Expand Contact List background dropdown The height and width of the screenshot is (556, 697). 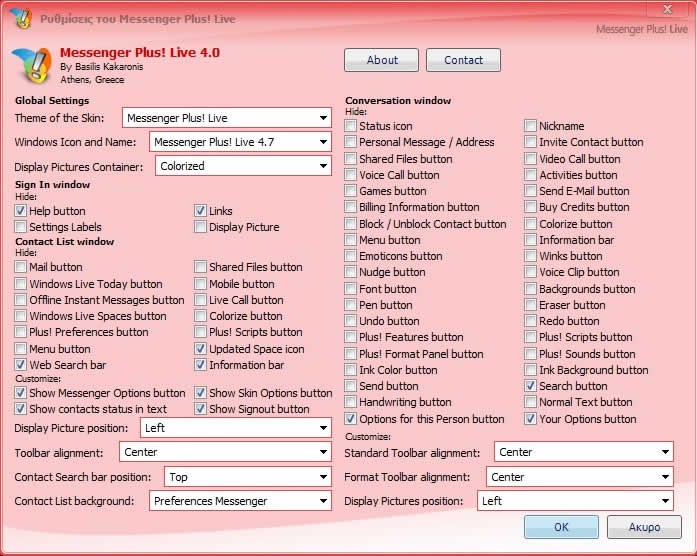point(240,501)
